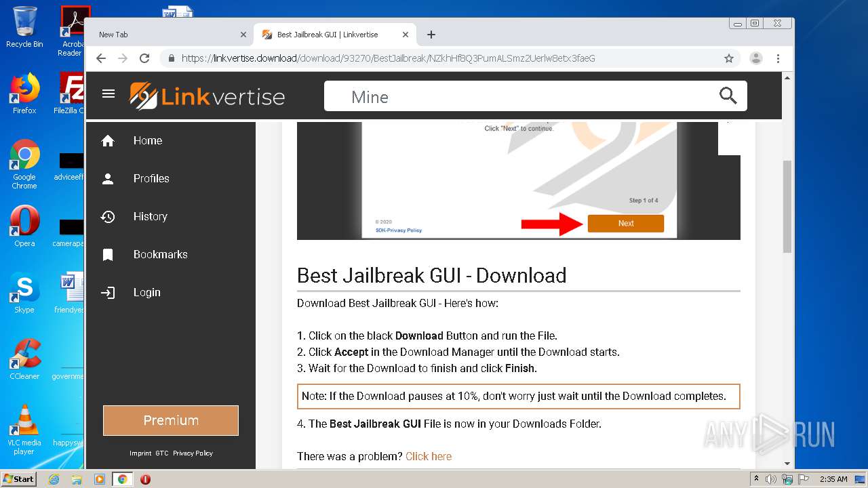Click the page vertical scrollbar thumb
Image resolution: width=868 pixels, height=488 pixels.
tap(787, 207)
